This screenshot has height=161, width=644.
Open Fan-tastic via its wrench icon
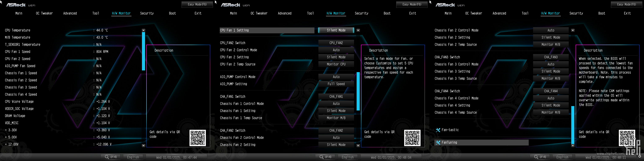(438, 130)
